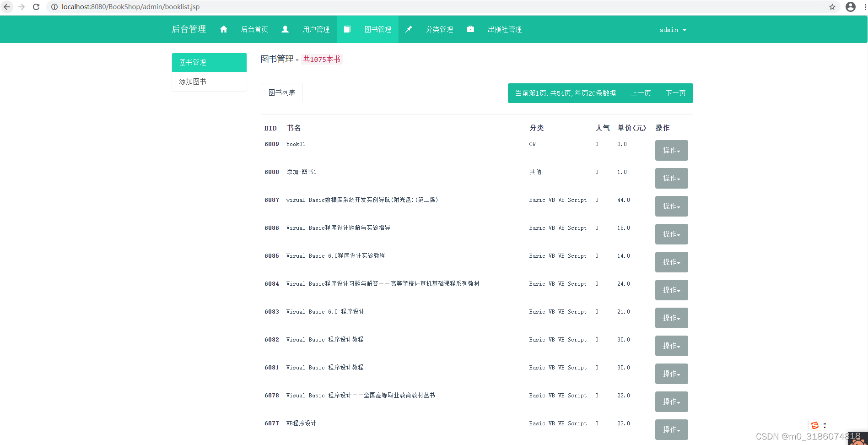Open the 添加图书 sidebar link

pos(193,81)
